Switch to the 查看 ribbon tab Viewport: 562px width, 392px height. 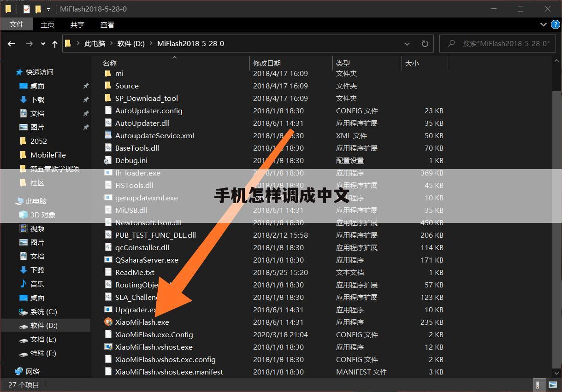pos(107,24)
